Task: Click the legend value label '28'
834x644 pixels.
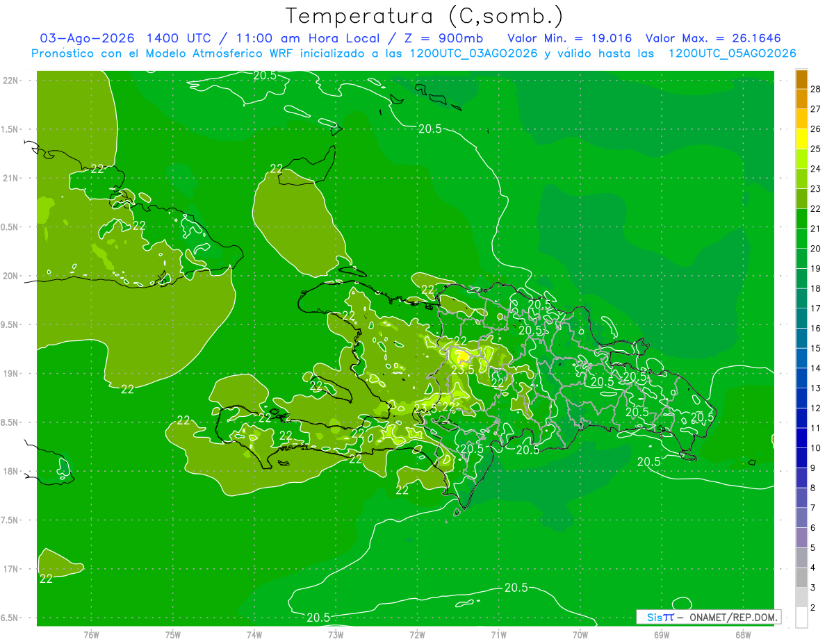Action: pos(815,89)
